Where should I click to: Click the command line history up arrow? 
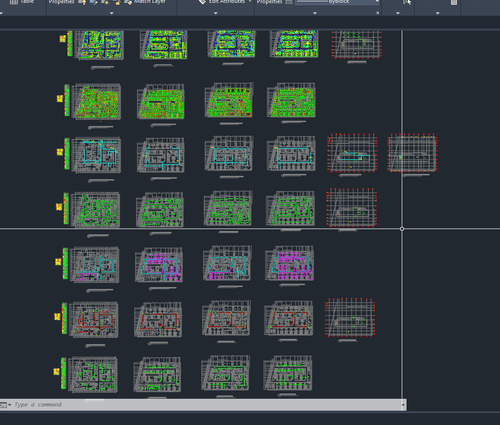pos(403,405)
